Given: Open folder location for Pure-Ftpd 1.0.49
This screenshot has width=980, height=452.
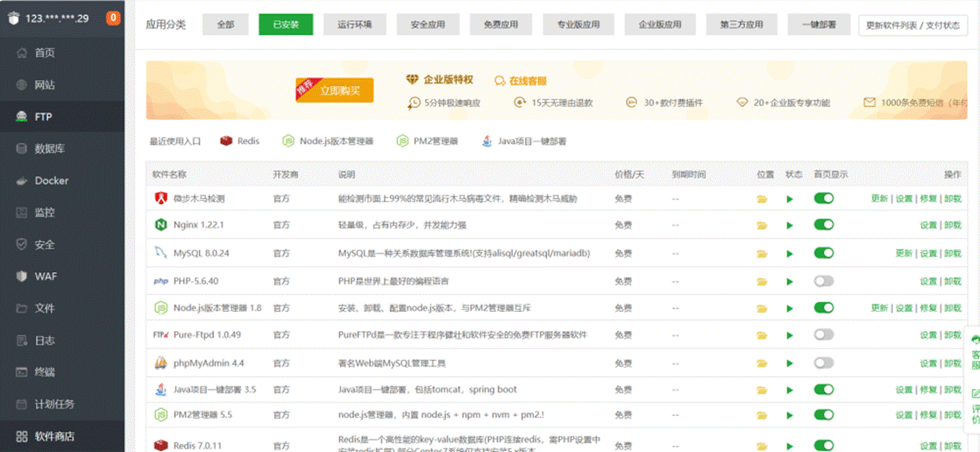Looking at the screenshot, I should pos(762,335).
